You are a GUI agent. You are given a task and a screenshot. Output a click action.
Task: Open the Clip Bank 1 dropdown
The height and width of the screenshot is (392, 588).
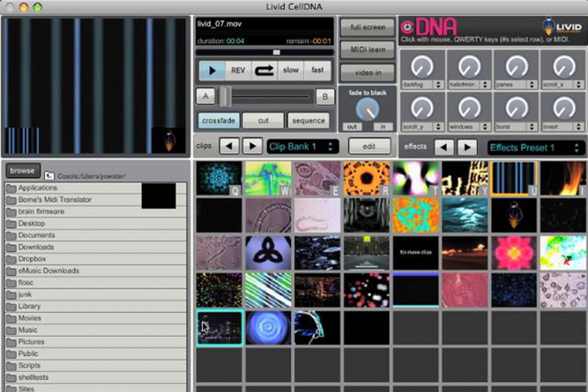(303, 146)
